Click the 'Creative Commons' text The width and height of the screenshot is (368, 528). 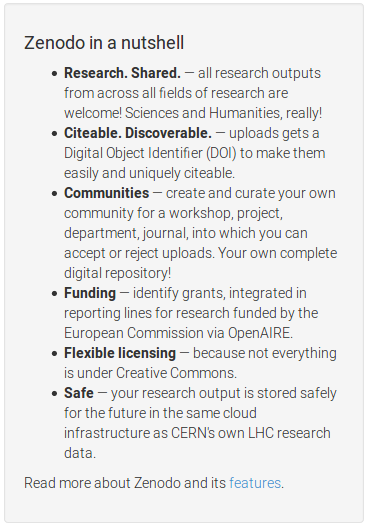(176, 373)
